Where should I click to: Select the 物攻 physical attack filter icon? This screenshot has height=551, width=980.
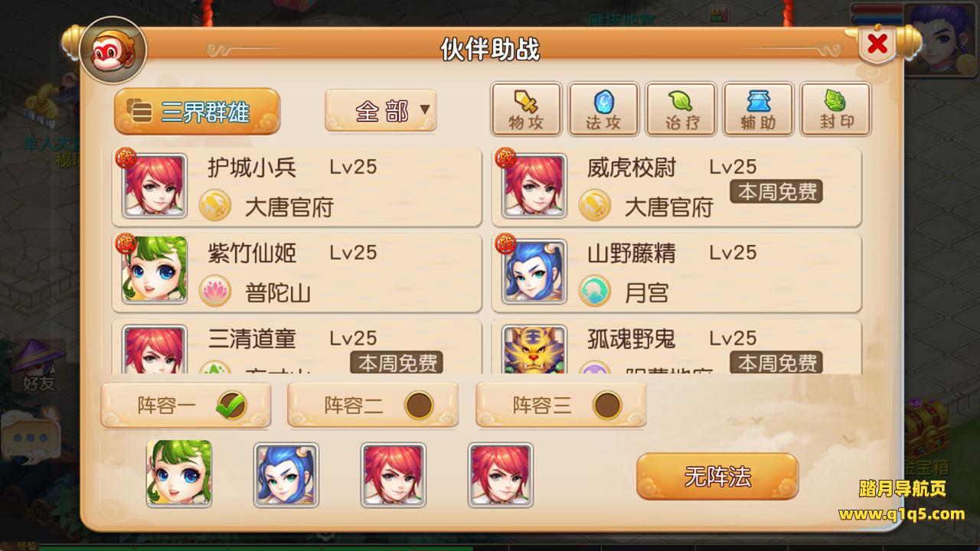tap(526, 109)
